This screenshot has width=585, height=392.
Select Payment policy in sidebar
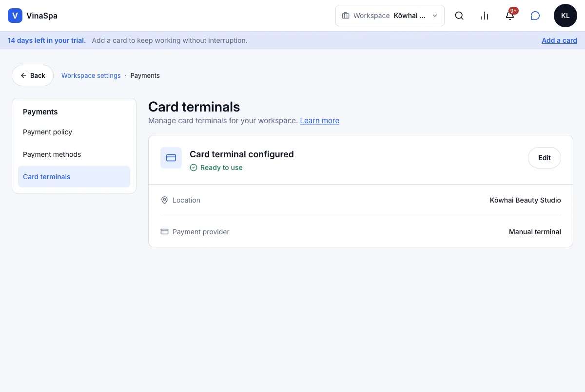74,132
